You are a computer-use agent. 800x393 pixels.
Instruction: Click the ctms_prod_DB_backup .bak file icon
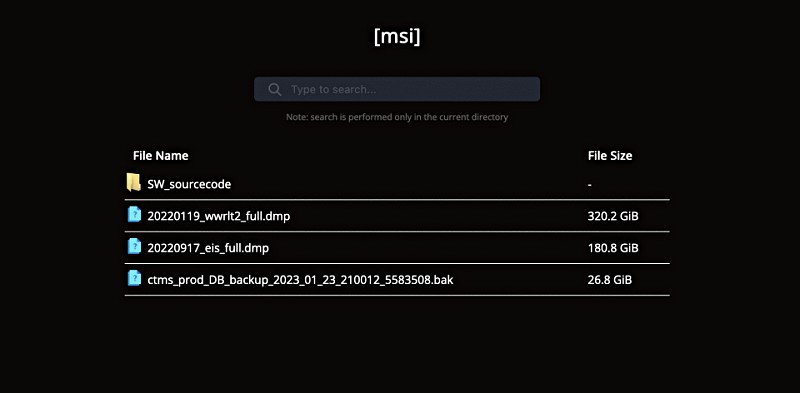tap(134, 278)
